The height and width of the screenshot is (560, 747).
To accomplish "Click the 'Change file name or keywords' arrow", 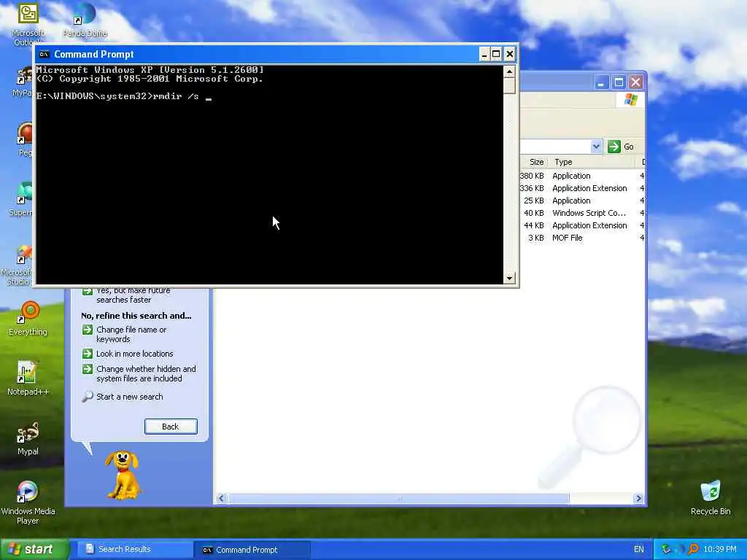I will (88, 330).
